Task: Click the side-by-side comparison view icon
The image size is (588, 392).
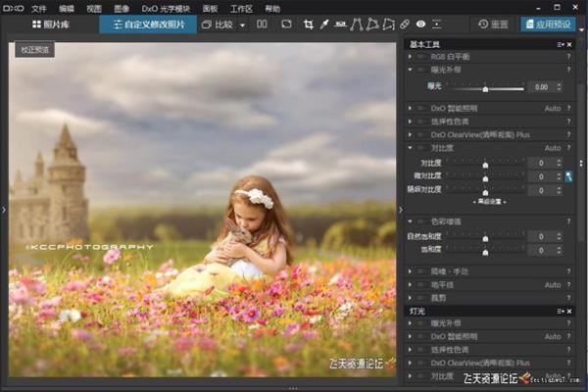Action: (262, 24)
